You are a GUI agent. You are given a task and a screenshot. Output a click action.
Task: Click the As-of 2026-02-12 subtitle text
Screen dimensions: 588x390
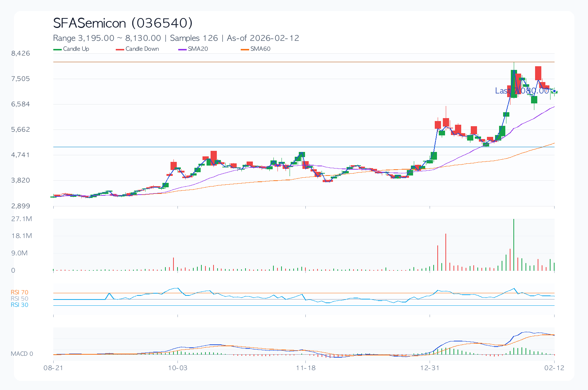263,38
